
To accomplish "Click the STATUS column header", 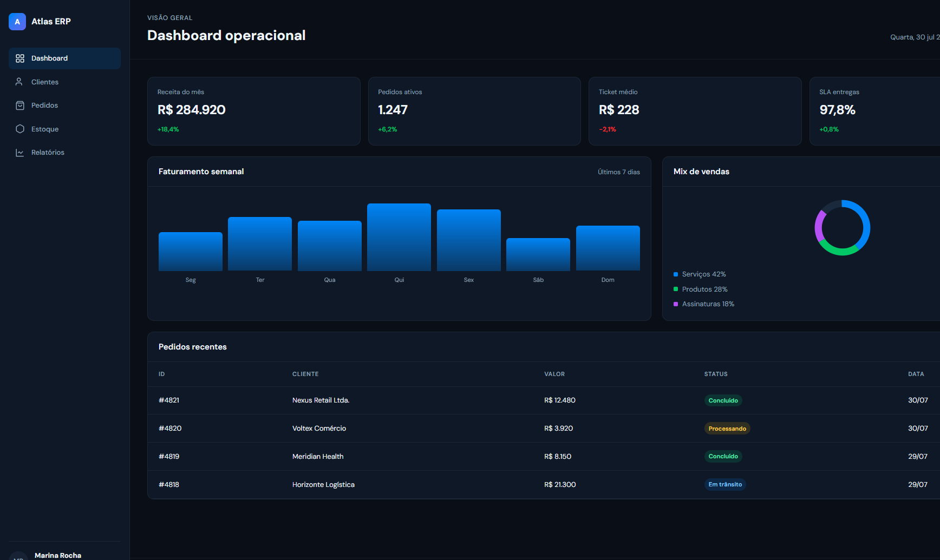I will 716,374.
